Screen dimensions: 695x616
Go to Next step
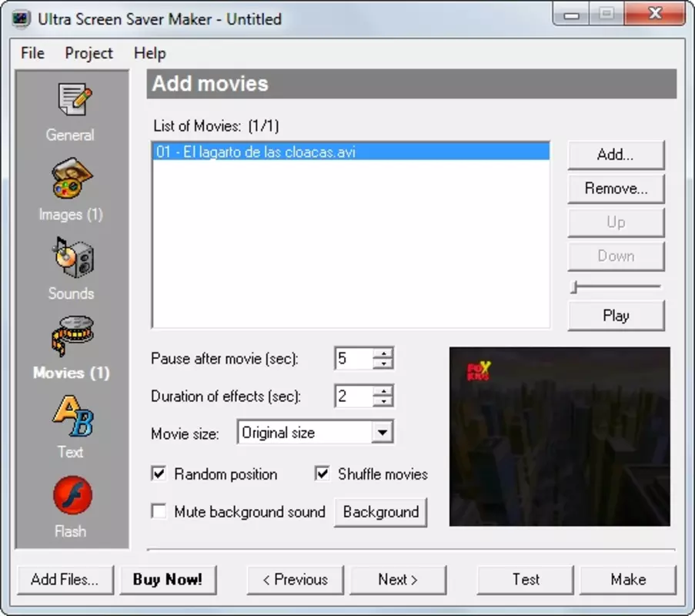[398, 580]
